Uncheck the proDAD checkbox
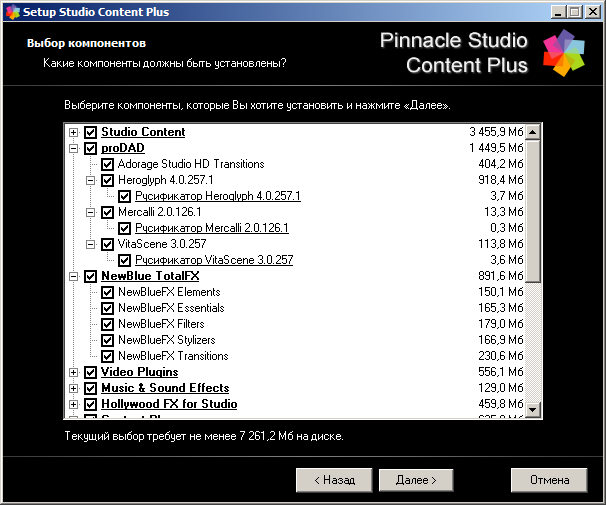The image size is (606, 505). pos(90,148)
